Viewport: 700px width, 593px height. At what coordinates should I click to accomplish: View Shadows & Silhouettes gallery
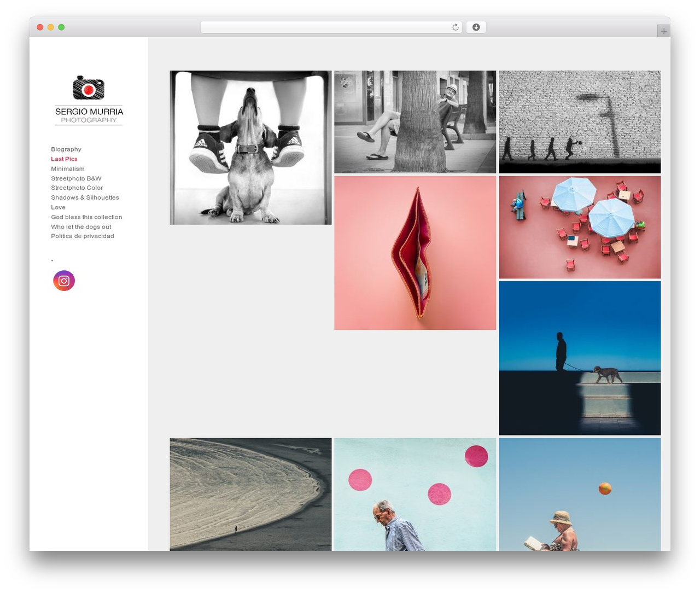coord(85,197)
